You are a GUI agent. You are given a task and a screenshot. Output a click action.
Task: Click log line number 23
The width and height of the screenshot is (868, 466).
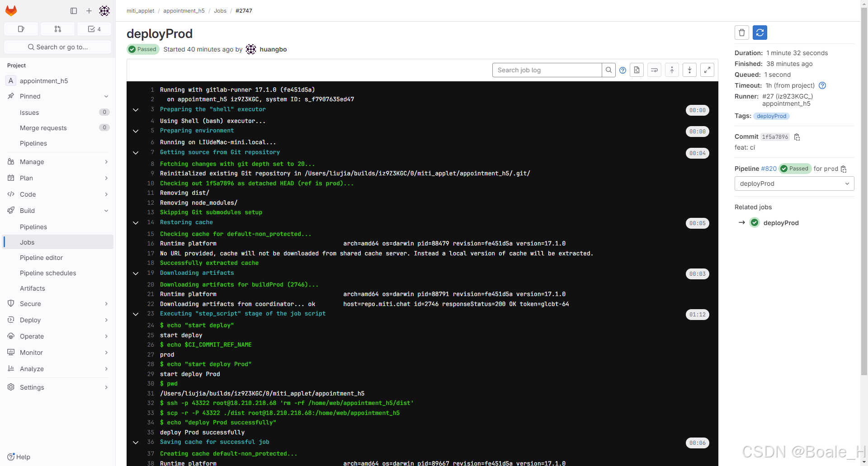coord(151,314)
